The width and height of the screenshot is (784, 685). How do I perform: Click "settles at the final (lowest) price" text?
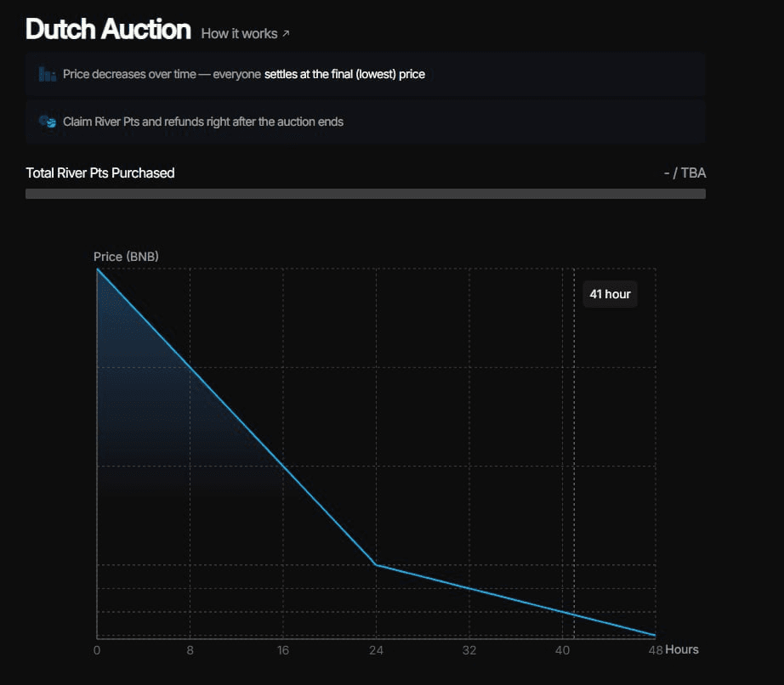tap(344, 75)
